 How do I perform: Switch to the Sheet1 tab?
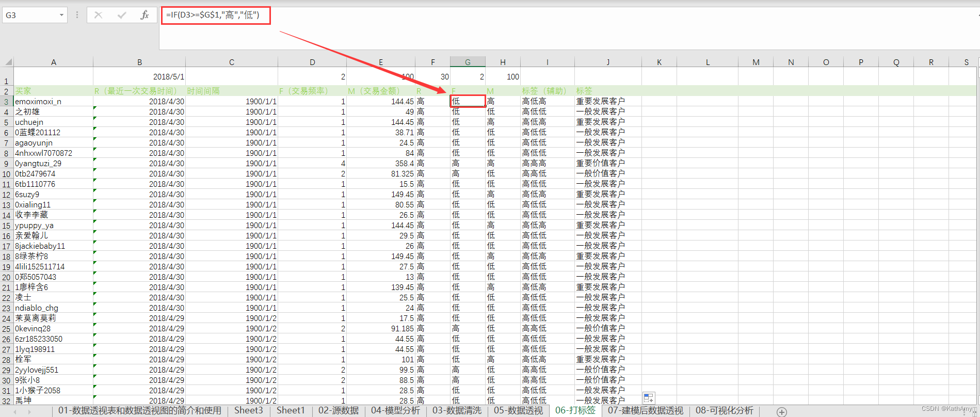point(291,410)
